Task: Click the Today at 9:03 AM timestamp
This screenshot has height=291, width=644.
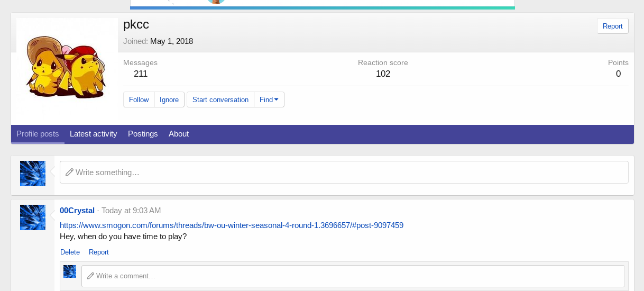Action: click(131, 211)
